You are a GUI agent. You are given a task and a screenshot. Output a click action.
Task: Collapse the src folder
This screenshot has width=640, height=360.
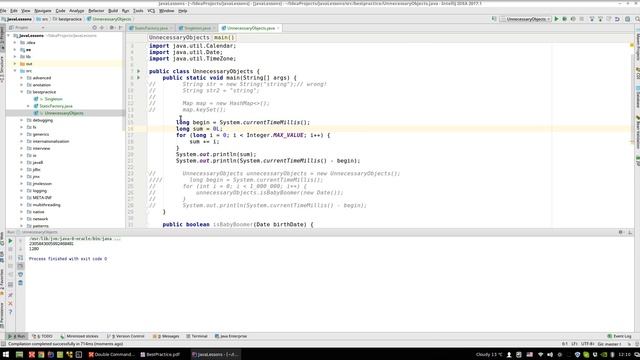pos(16,71)
